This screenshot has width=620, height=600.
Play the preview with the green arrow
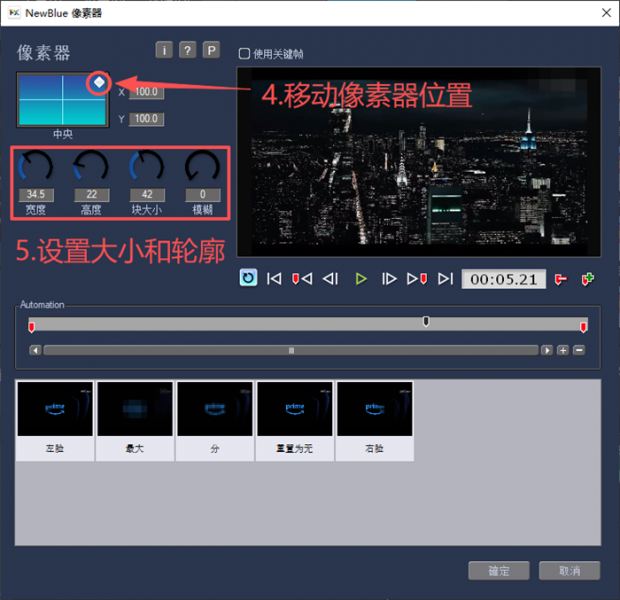pyautogui.click(x=361, y=279)
